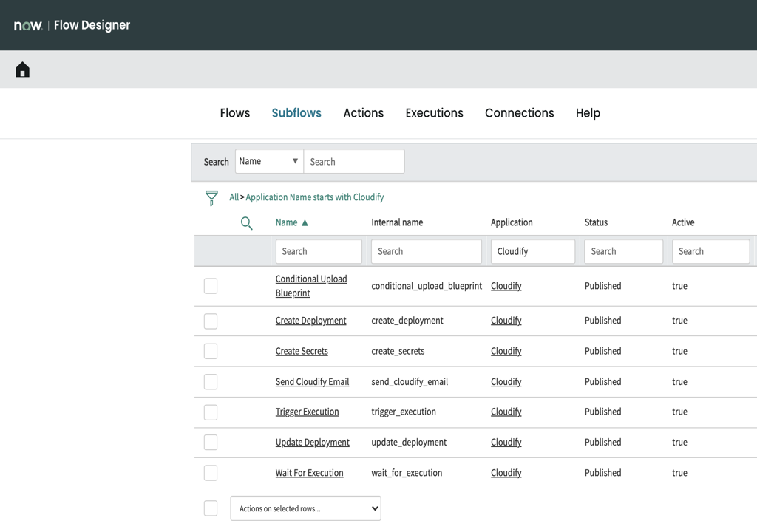Open the Name search field dropdown
The width and height of the screenshot is (757, 532).
point(269,161)
